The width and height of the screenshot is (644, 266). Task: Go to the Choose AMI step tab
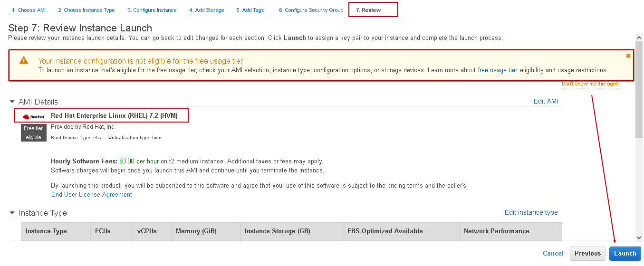pyautogui.click(x=29, y=10)
